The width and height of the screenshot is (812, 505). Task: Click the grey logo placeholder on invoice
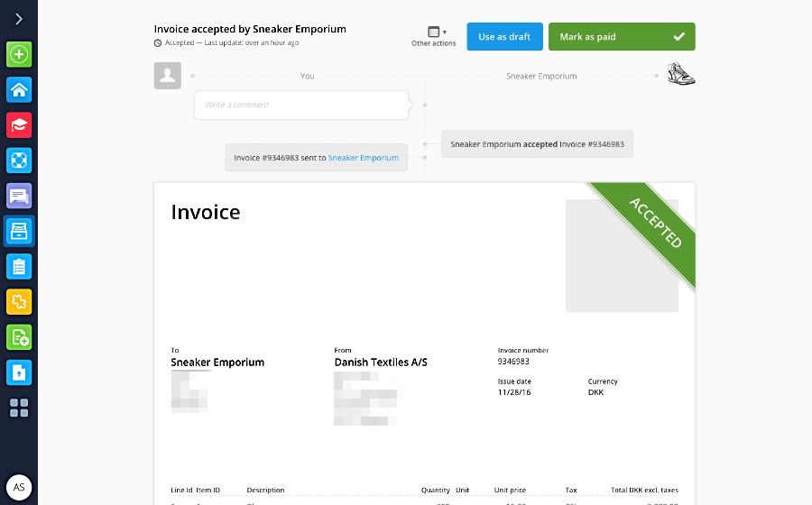tap(622, 255)
